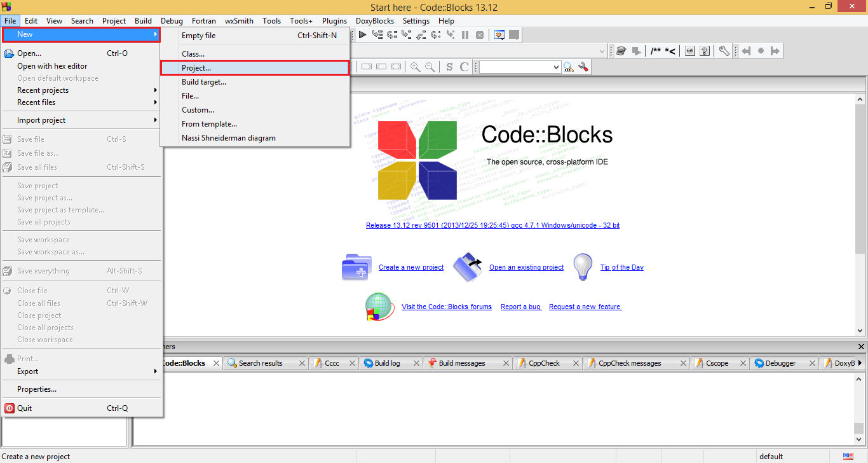This screenshot has height=463, width=868.
Task: Click the Tip of the Day lightbulb icon
Action: (583, 266)
